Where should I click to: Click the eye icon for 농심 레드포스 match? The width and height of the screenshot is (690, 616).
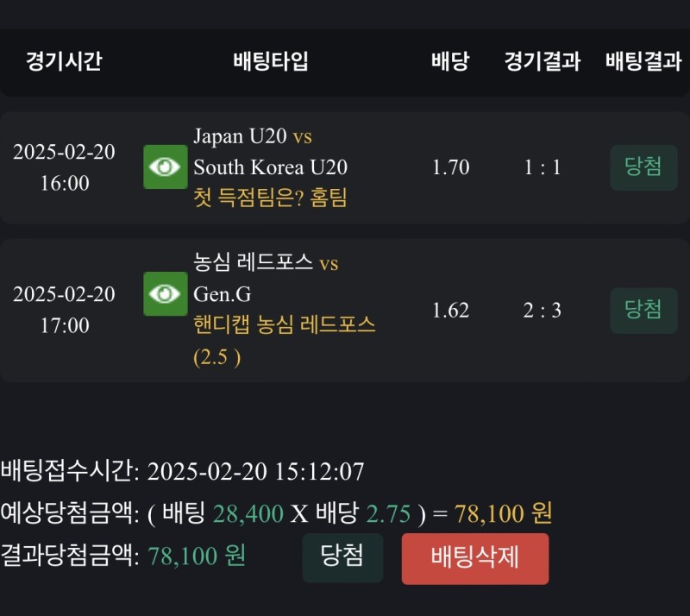(165, 293)
